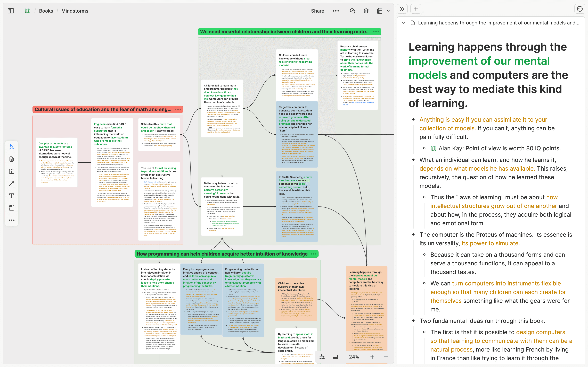
Task: Open the canvas filter settings
Action: (322, 357)
